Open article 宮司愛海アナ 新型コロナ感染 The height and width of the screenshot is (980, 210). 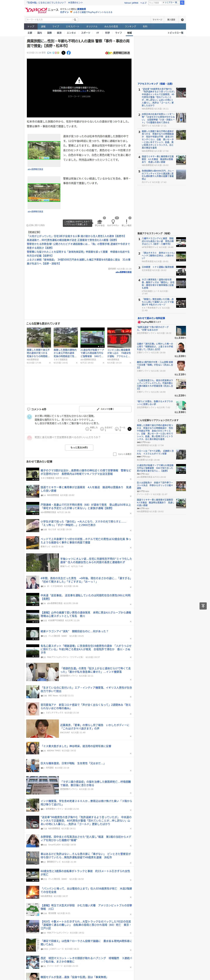[x=86, y=706]
